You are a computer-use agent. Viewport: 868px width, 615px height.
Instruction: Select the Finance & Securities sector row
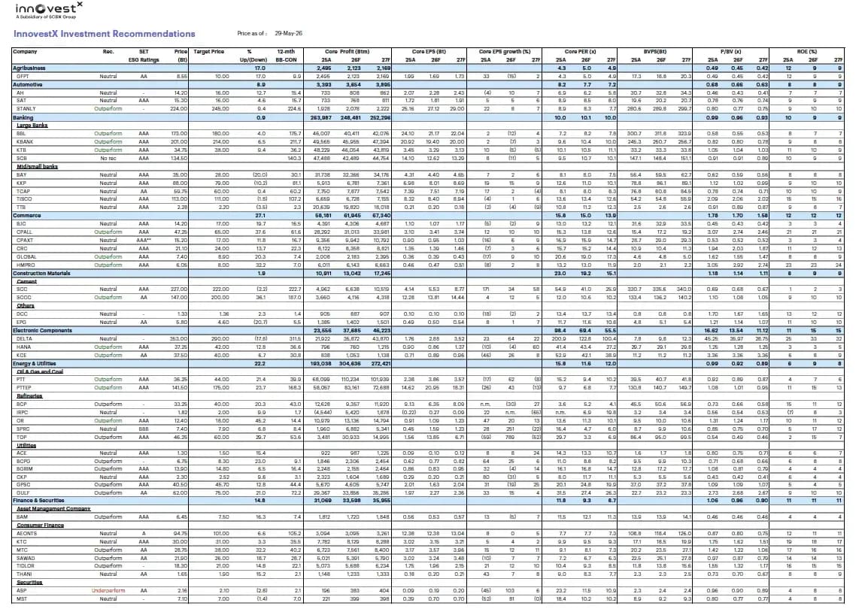tap(428, 501)
